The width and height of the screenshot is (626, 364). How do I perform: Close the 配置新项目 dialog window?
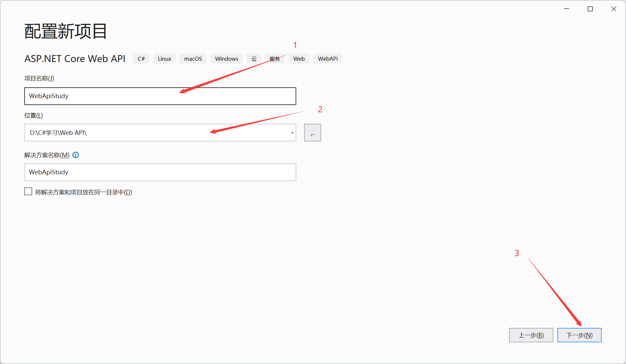pyautogui.click(x=614, y=9)
